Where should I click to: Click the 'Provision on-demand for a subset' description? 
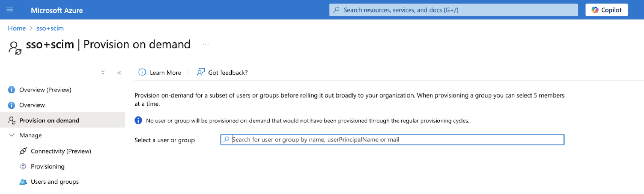[x=349, y=99]
